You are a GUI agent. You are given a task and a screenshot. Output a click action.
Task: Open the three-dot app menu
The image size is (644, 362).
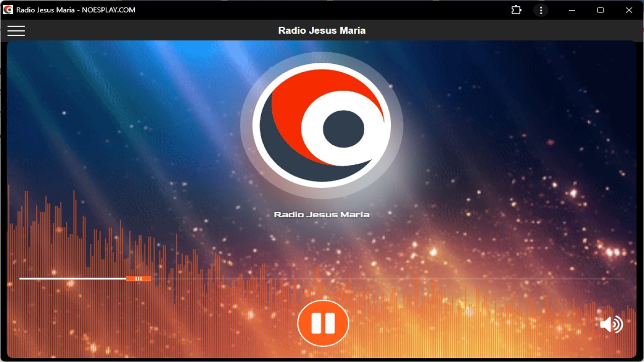[x=541, y=10]
